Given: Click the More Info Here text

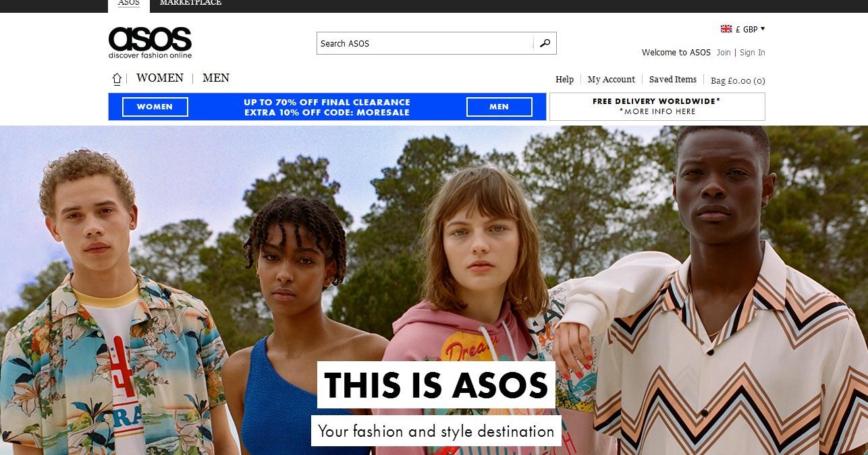Looking at the screenshot, I should (x=657, y=112).
